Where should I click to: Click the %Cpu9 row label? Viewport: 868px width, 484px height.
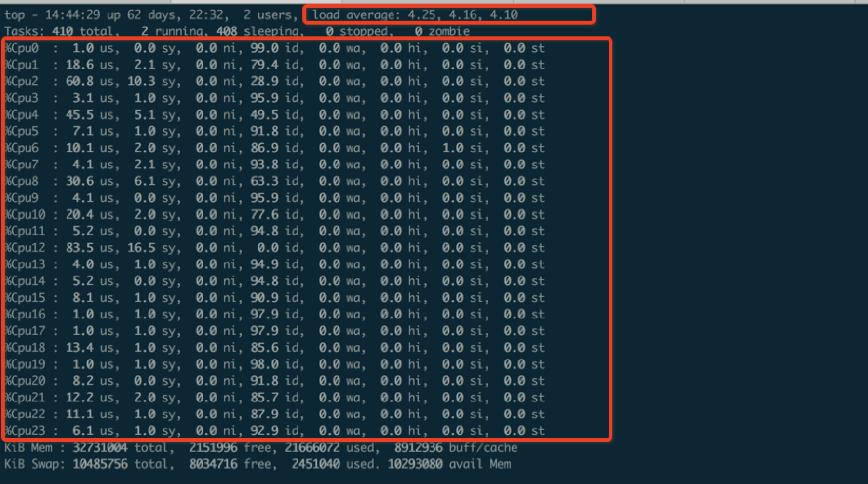point(22,198)
